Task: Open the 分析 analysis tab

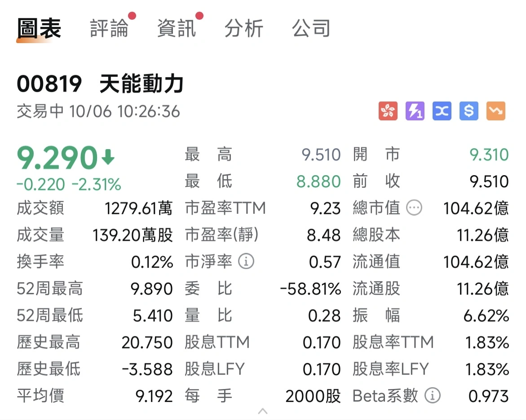Action: [244, 28]
